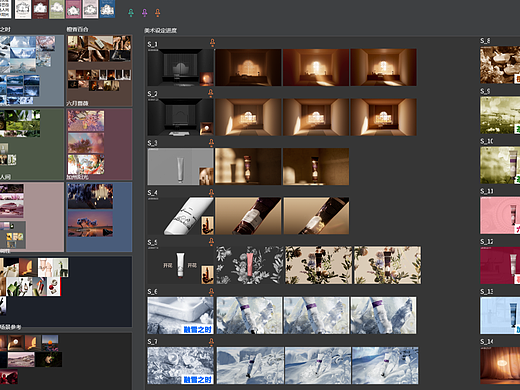Select the S_11 pink background tube thumbnail
The height and width of the screenshot is (390, 520).
[x=500, y=215]
